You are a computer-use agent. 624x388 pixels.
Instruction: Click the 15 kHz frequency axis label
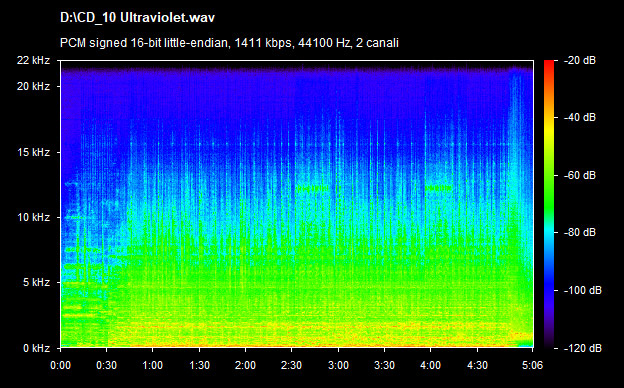point(33,152)
